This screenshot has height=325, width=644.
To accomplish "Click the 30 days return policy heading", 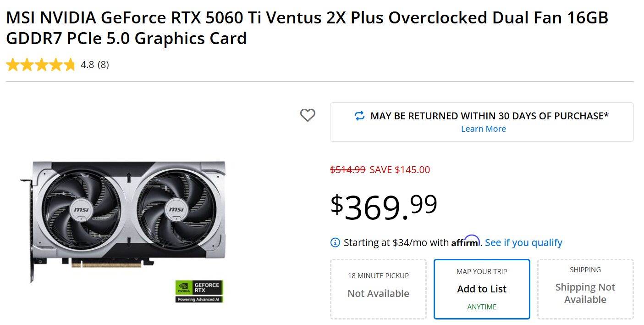I will (489, 116).
